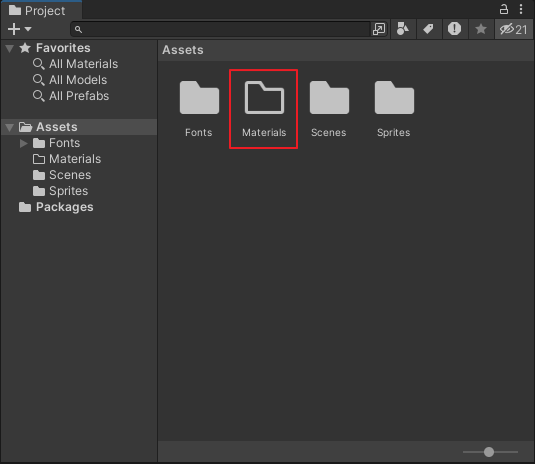Open the Project panel three-dot menu

click(x=521, y=9)
